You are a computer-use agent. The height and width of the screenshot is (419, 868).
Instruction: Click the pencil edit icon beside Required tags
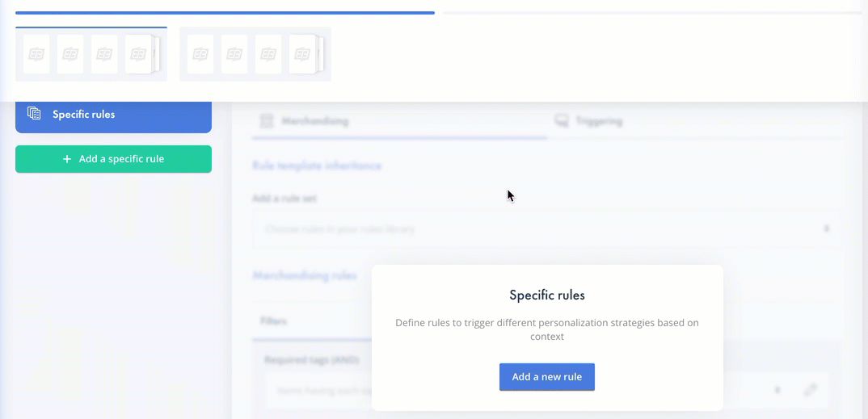811,390
